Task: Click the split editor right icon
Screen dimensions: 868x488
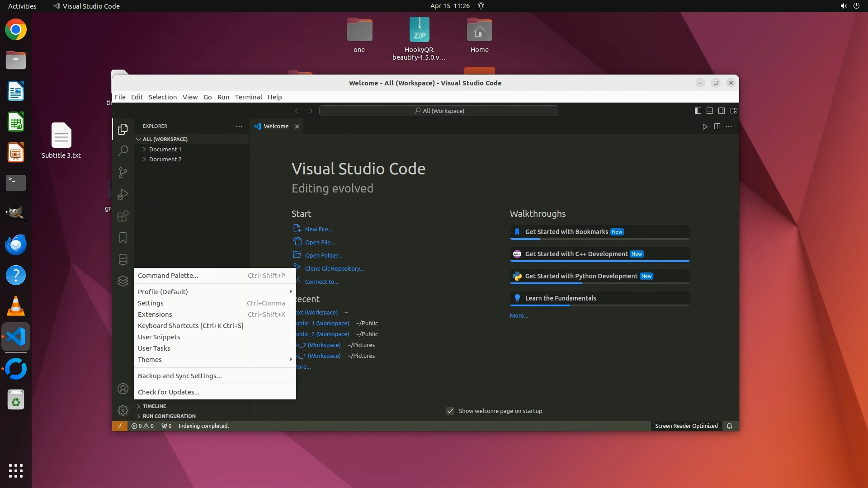Action: (717, 127)
